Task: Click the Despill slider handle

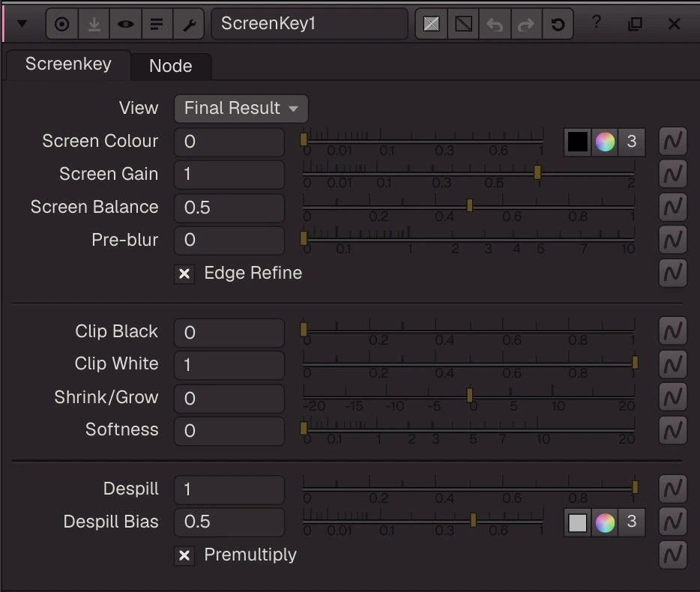Action: [635, 487]
